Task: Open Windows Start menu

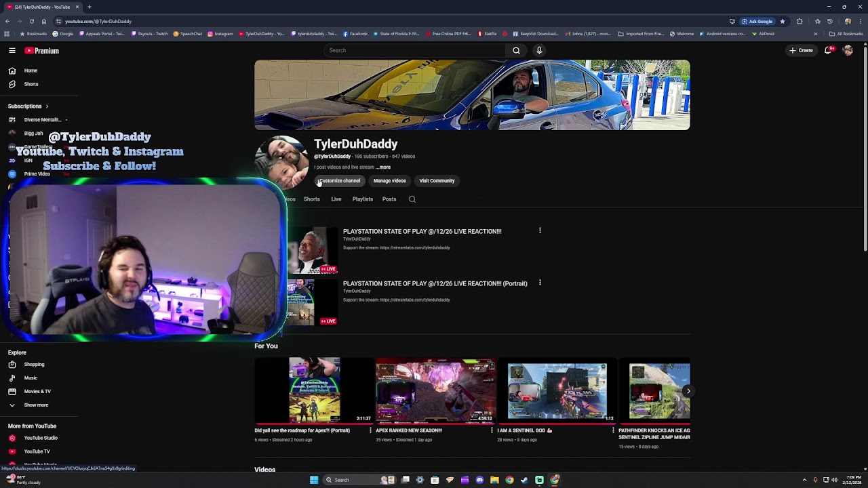Action: (x=314, y=480)
